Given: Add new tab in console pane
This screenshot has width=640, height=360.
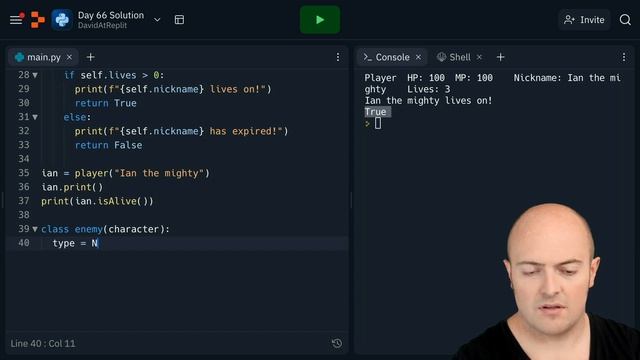Looking at the screenshot, I should (x=500, y=57).
